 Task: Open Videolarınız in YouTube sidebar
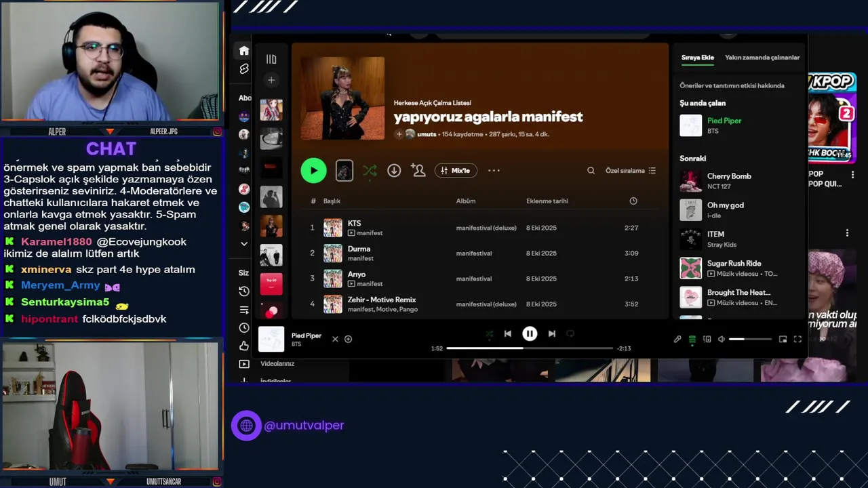pyautogui.click(x=277, y=364)
